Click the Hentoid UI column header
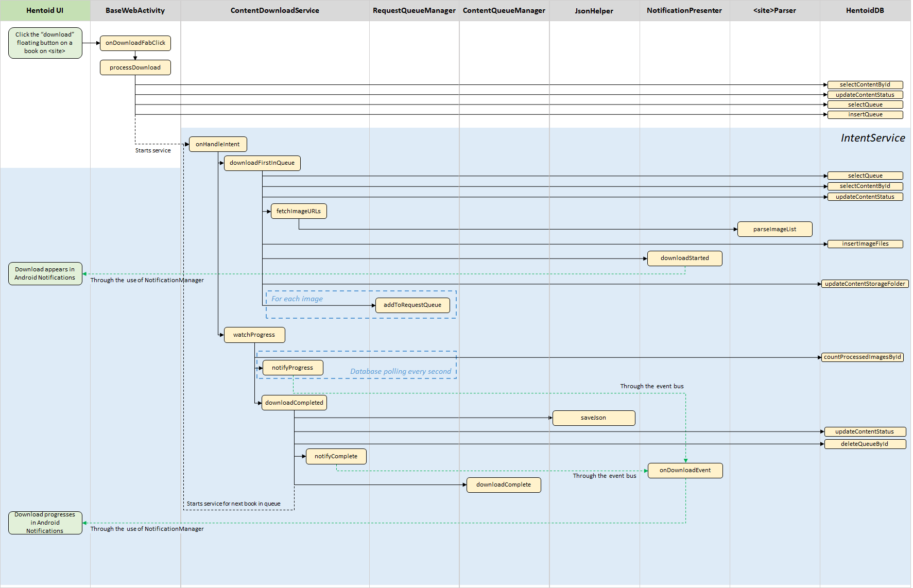The image size is (913, 588). pos(45,10)
